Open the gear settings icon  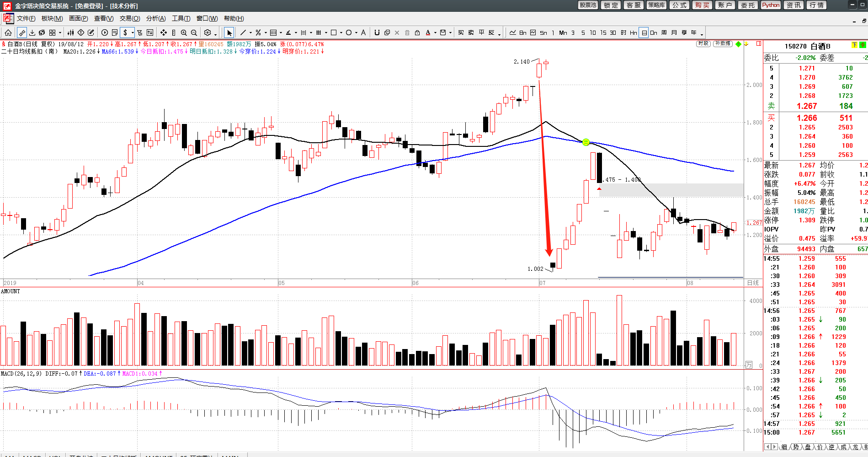click(x=208, y=32)
